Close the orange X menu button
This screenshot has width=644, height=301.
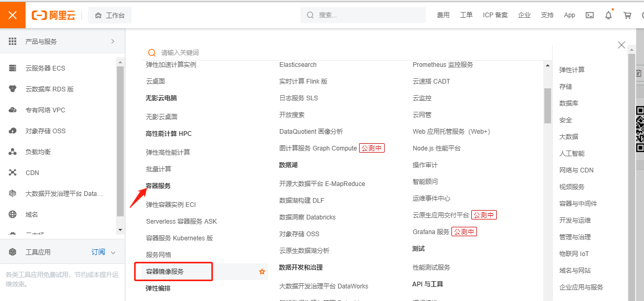[x=13, y=15]
